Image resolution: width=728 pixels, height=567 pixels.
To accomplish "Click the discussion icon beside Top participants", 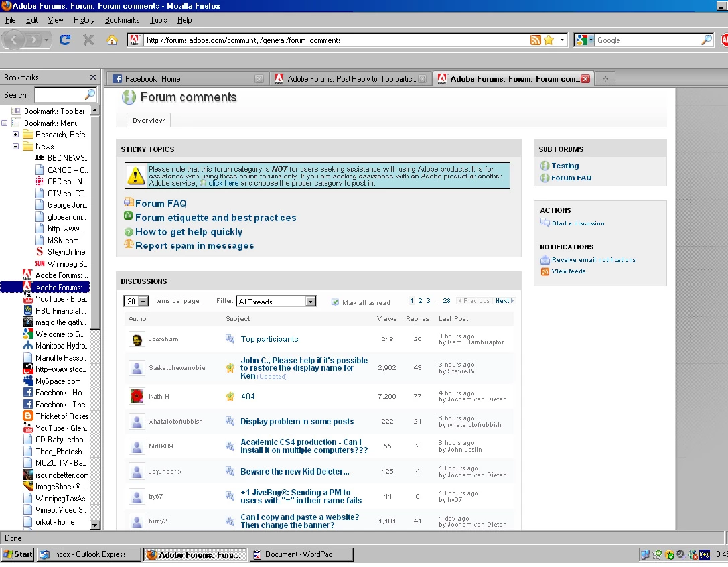I will click(x=230, y=339).
